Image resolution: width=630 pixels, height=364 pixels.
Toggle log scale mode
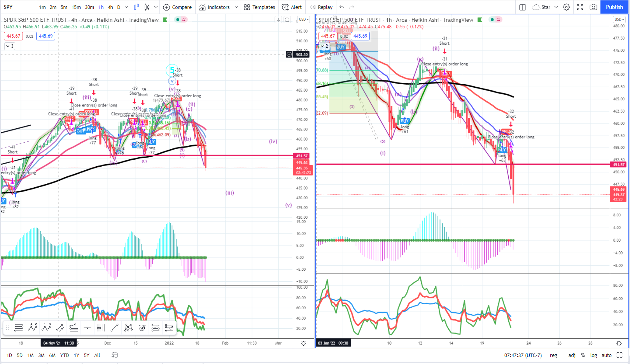click(593, 355)
